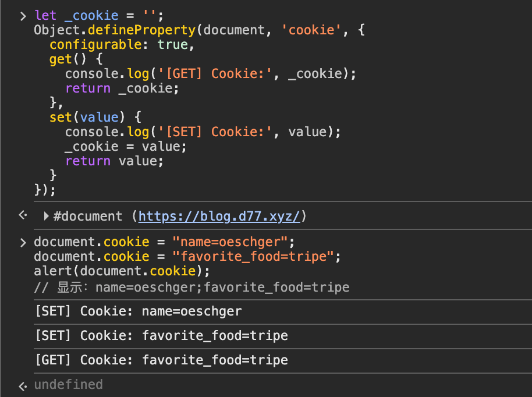The image size is (532, 397).
Task: Click the output arrow left of #document
Action: click(23, 216)
